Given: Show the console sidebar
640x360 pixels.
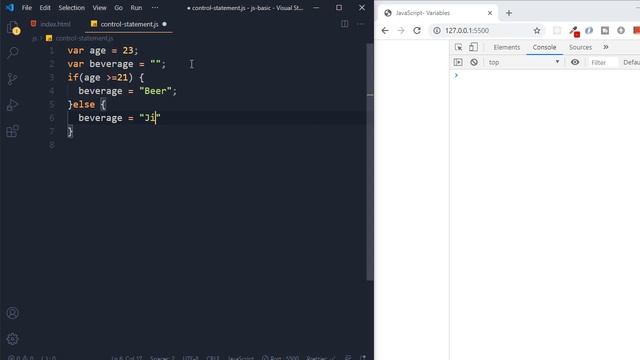Looking at the screenshot, I should click(x=458, y=62).
